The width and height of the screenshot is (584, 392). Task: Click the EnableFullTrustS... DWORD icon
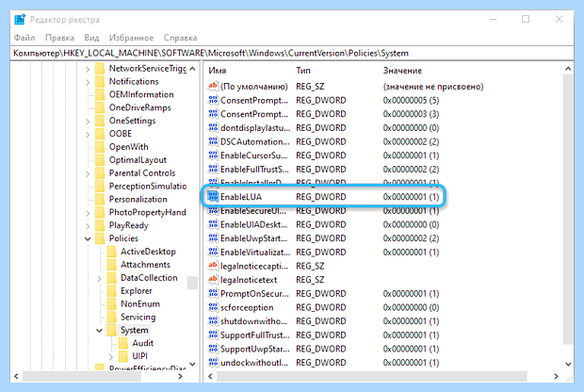click(213, 170)
